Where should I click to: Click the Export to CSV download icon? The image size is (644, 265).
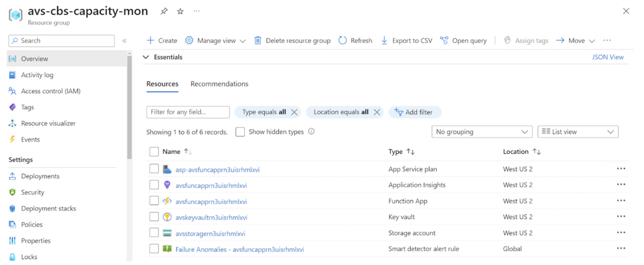pos(384,40)
